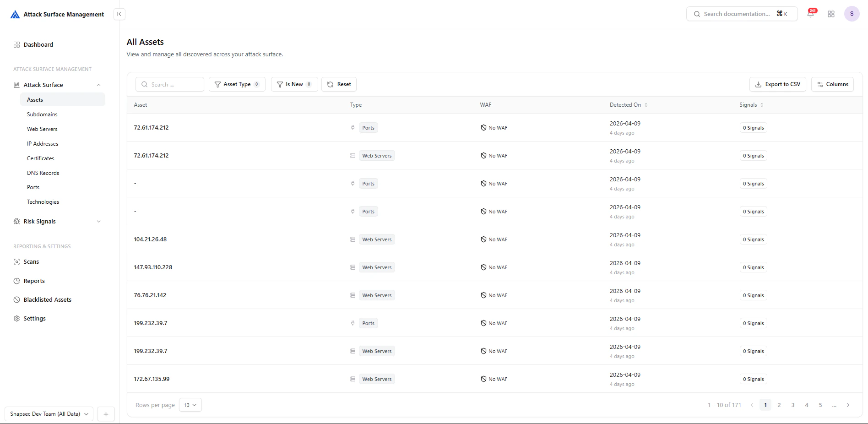Viewport: 868px width, 424px height.
Task: Go to the next page with the arrow
Action: tap(848, 405)
